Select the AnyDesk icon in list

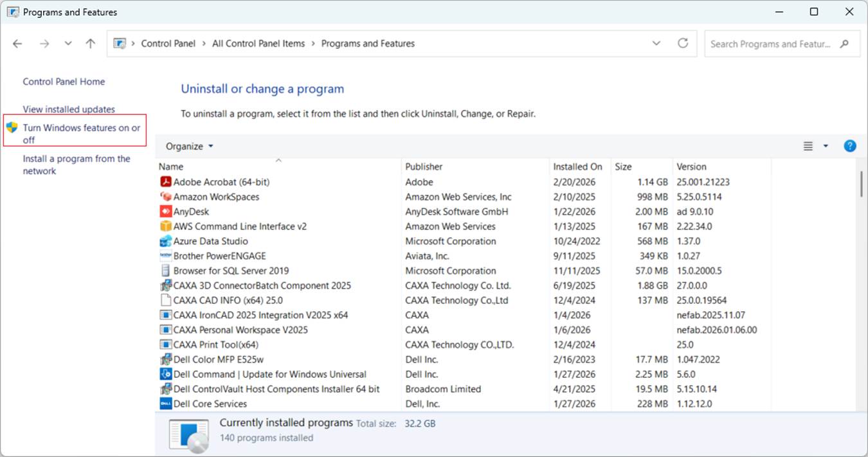point(166,211)
